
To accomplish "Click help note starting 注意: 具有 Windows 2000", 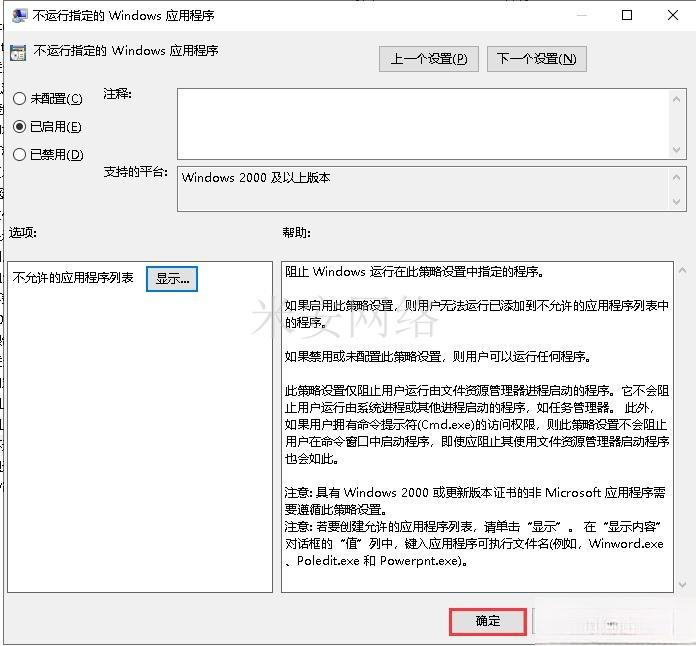I will pos(475,501).
